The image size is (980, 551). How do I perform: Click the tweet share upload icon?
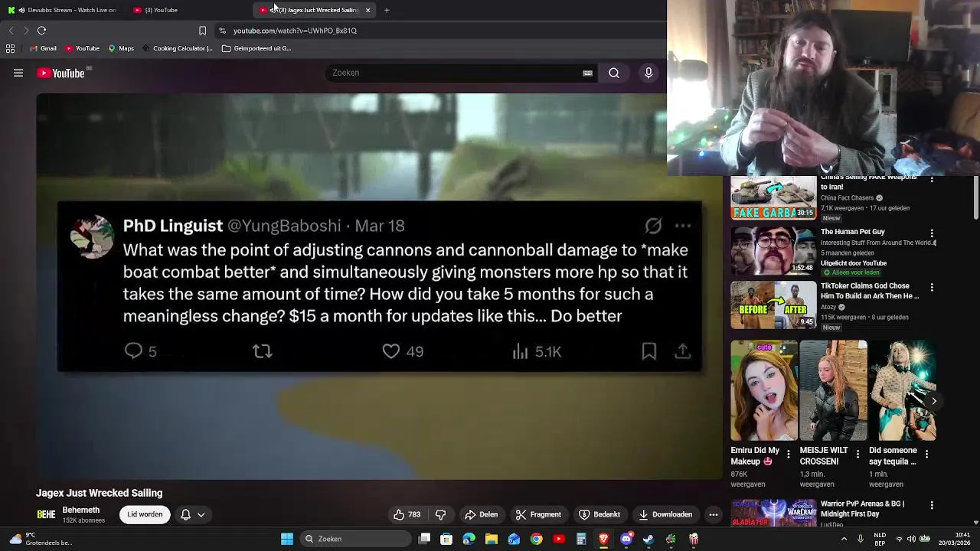pos(683,350)
